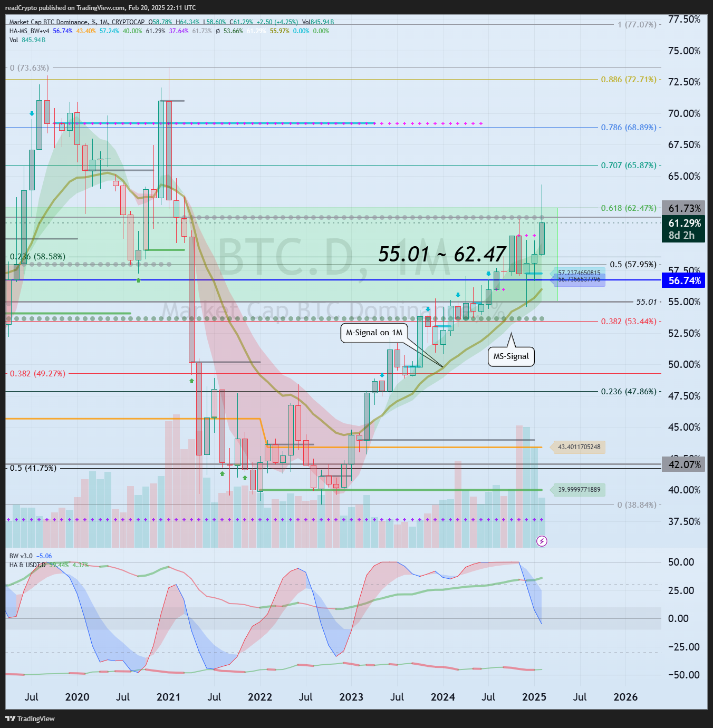Screen dimensions: 713x728
Task: Click the 'Vol 845.94B' volume legend
Action: pyautogui.click(x=27, y=40)
